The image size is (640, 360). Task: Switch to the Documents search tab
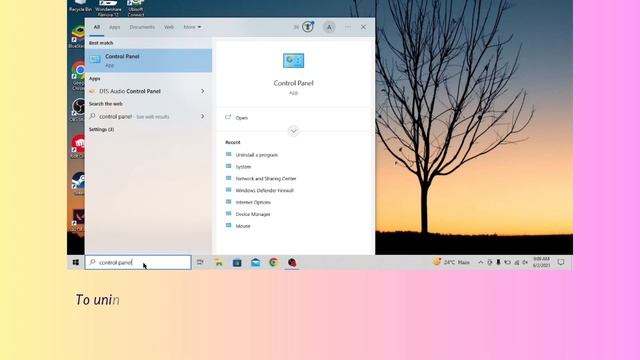pyautogui.click(x=142, y=27)
